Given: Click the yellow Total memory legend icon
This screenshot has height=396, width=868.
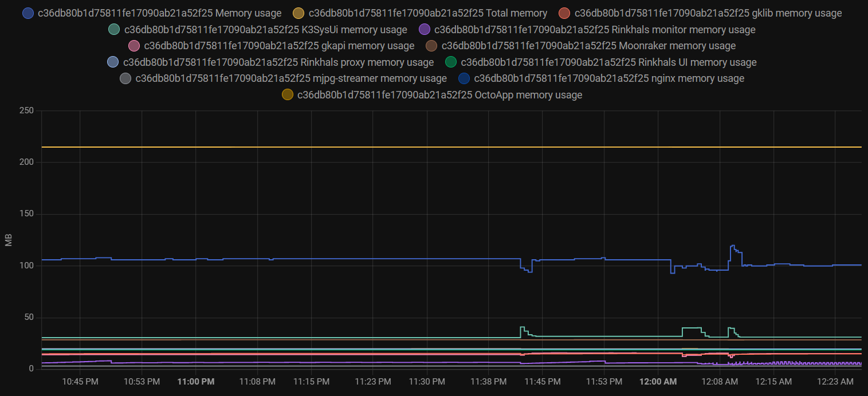Looking at the screenshot, I should 299,13.
